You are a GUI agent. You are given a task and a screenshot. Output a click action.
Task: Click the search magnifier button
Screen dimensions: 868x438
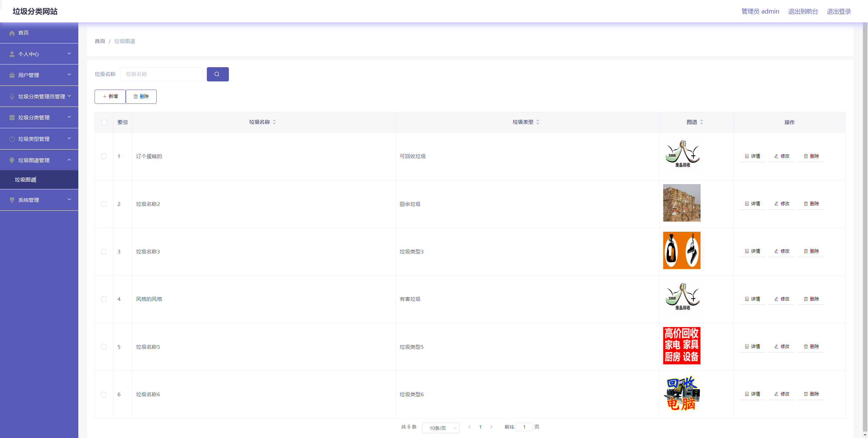[x=217, y=74]
